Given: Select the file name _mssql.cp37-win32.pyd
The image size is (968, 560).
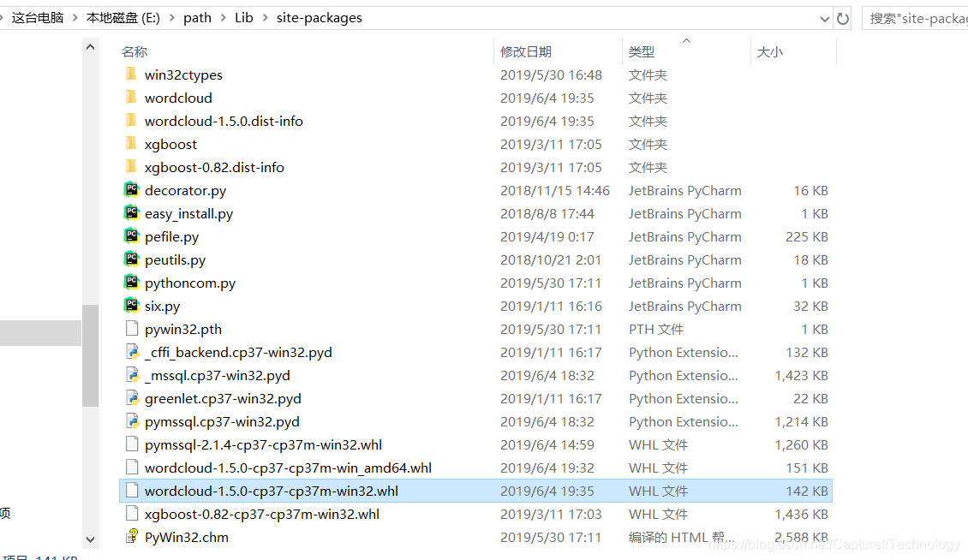Looking at the screenshot, I should click(218, 375).
